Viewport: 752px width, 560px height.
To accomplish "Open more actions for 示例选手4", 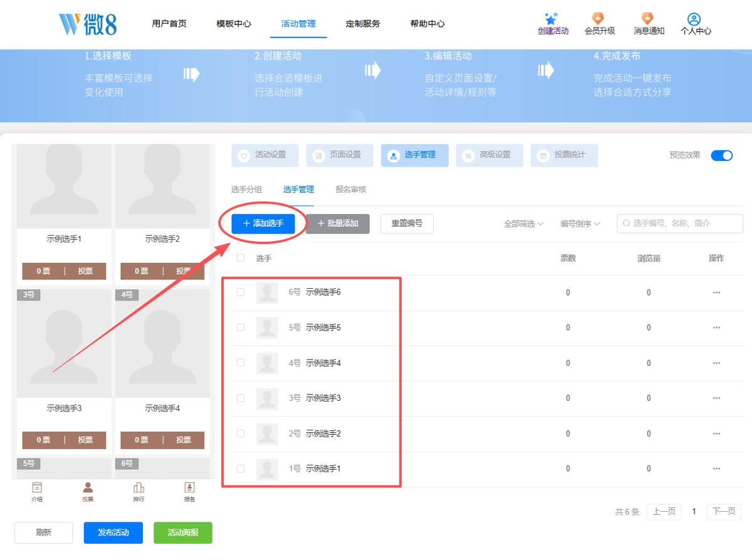I will tap(716, 363).
